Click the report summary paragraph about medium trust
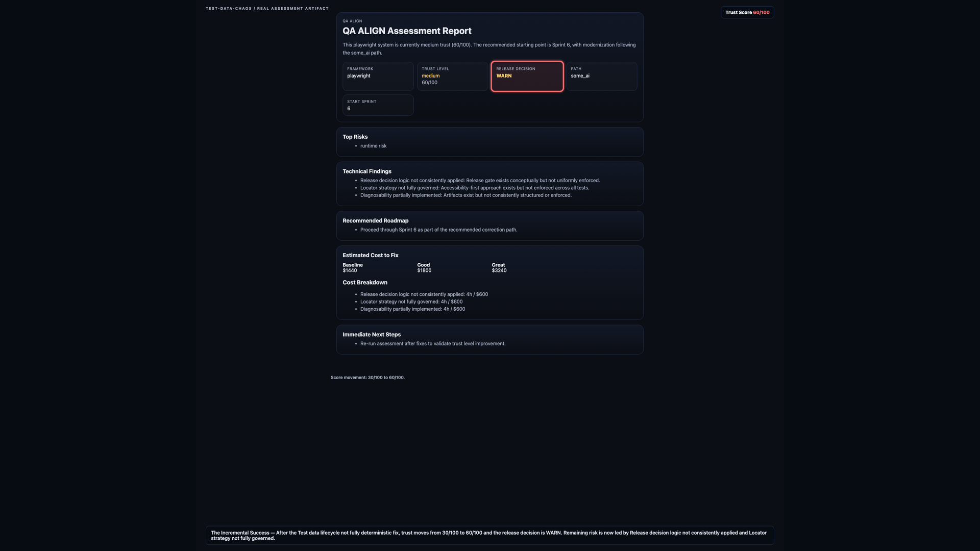 tap(489, 49)
